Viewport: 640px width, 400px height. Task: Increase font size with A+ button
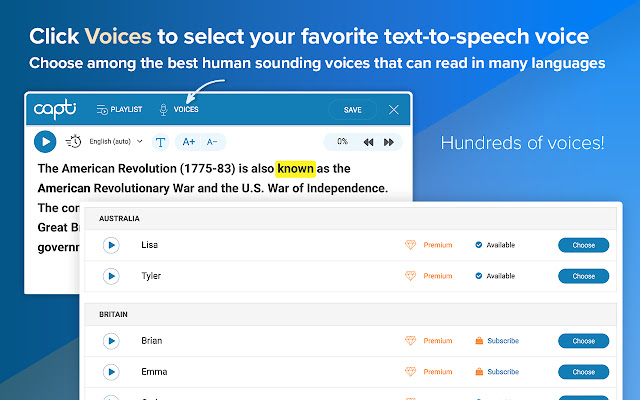[189, 142]
